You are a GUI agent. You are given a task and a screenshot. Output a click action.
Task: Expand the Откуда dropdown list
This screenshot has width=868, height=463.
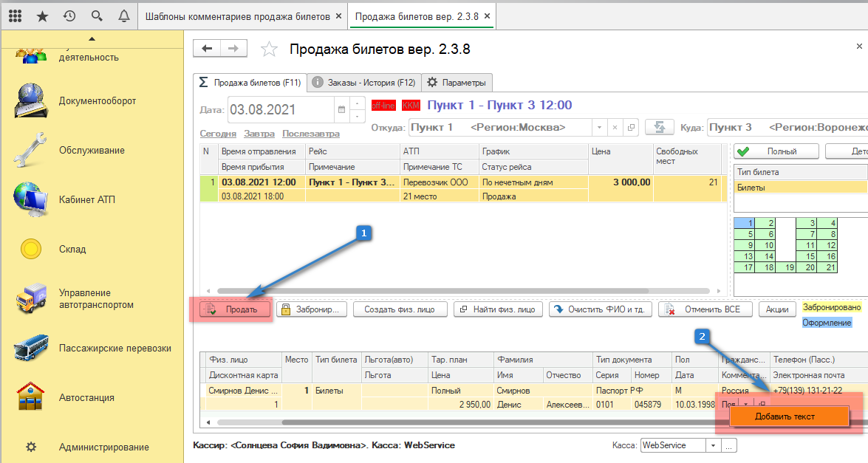600,127
